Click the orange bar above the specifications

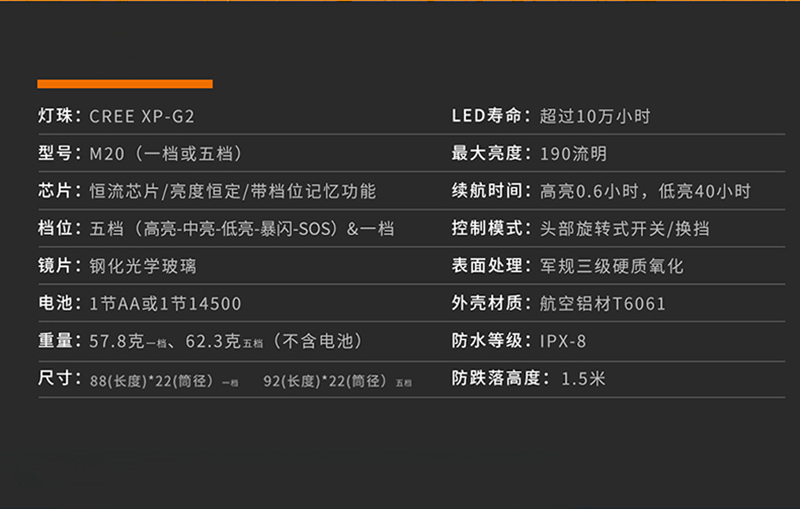coord(125,84)
